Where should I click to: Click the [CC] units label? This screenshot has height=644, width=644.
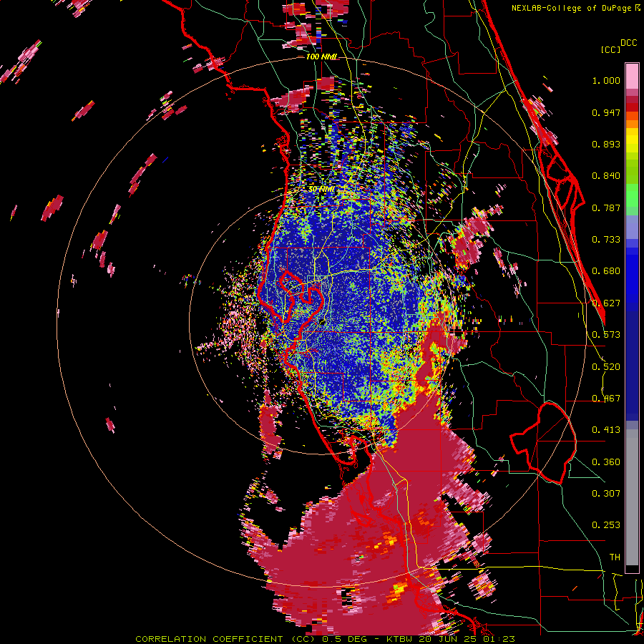tap(610, 49)
